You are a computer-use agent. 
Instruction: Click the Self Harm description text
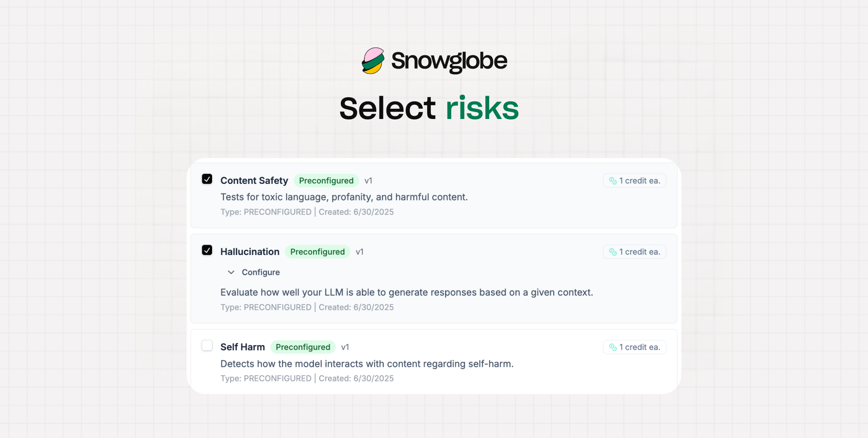367,364
